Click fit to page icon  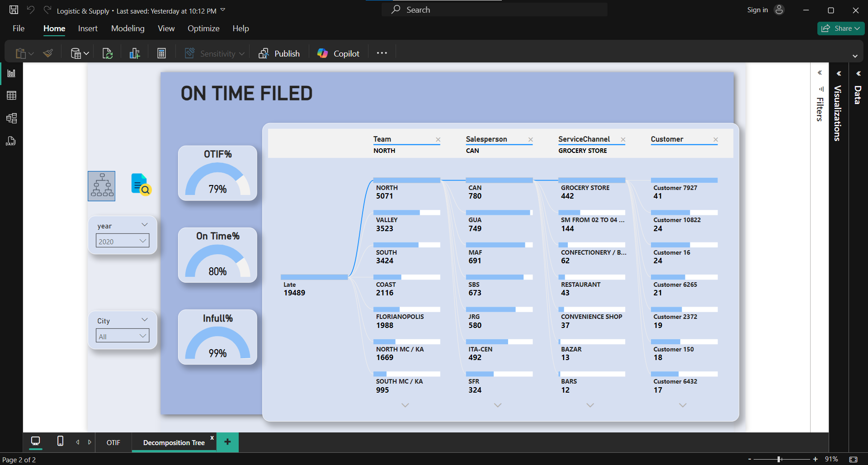(x=853, y=459)
